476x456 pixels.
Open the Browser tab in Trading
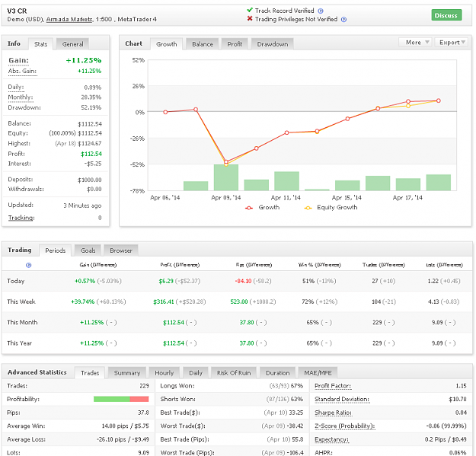121,250
